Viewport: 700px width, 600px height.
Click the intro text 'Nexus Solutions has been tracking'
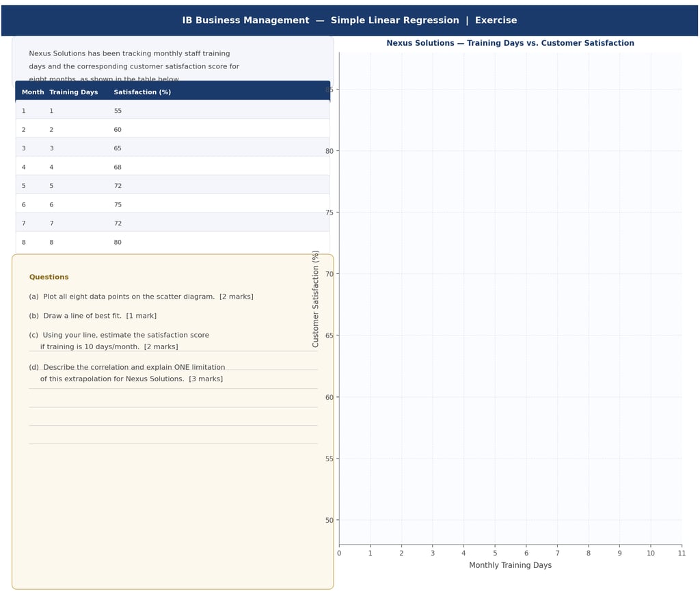point(129,53)
